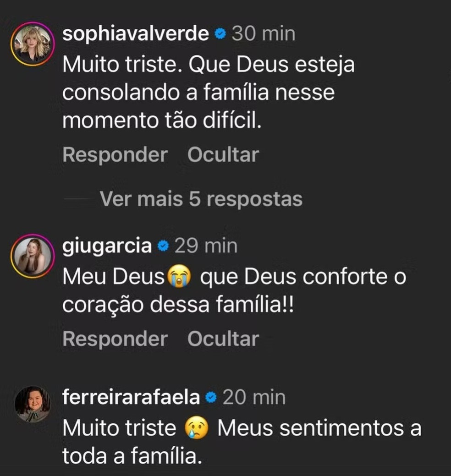Click the "Muito triste. Que Deus esteja" comment text
Screen dimensions: 451x476
click(x=209, y=66)
